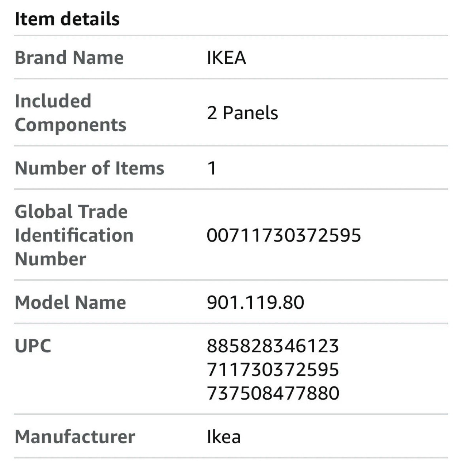Select the Included Components label
Screen dimensions: 462x476
pos(71,113)
